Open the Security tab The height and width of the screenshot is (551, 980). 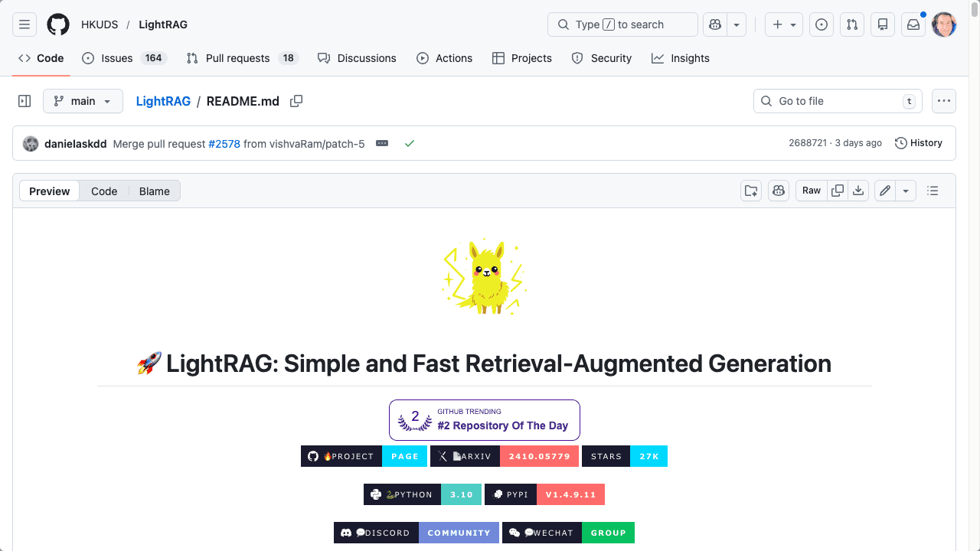pyautogui.click(x=602, y=58)
